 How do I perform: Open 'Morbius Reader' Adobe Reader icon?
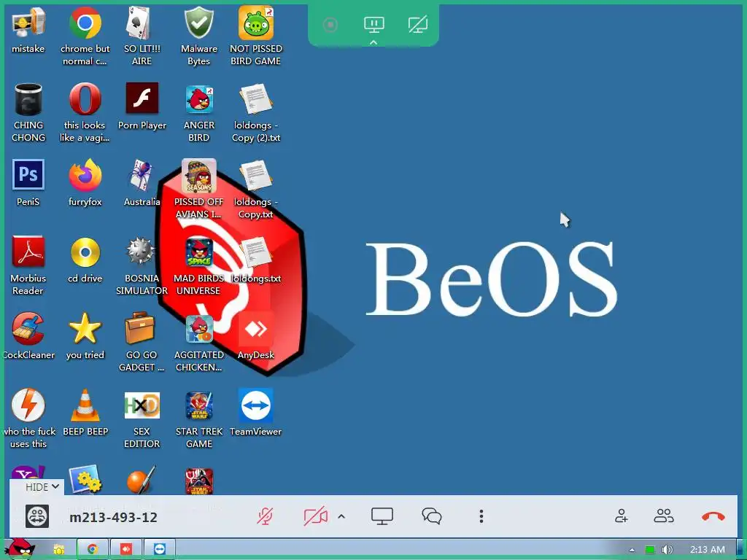[28, 252]
